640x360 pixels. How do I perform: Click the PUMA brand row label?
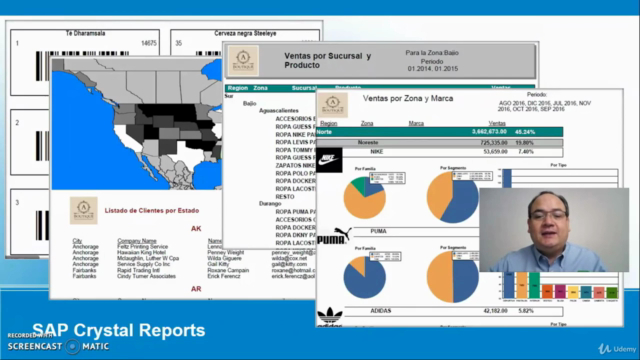(378, 231)
